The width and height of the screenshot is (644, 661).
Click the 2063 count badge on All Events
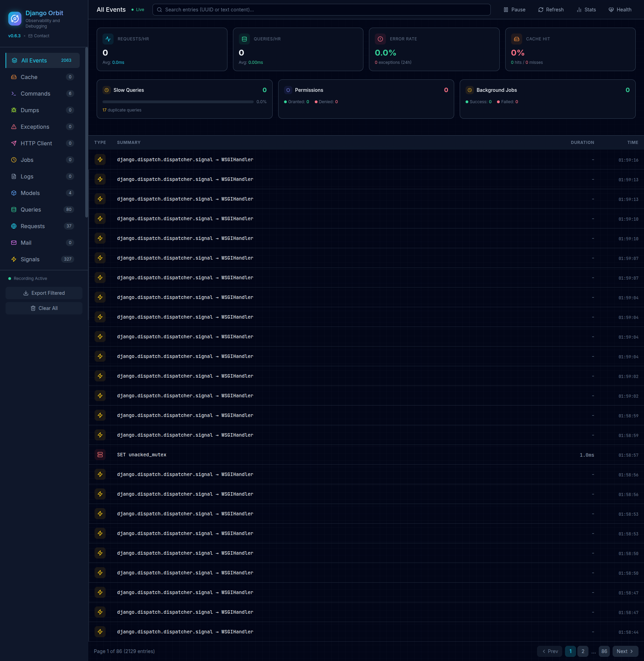66,60
